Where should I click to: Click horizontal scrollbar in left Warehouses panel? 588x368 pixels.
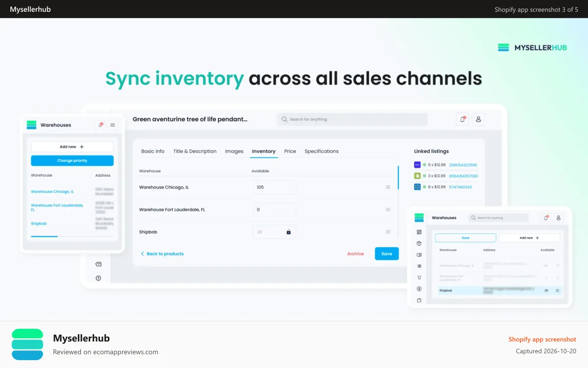[x=44, y=237]
